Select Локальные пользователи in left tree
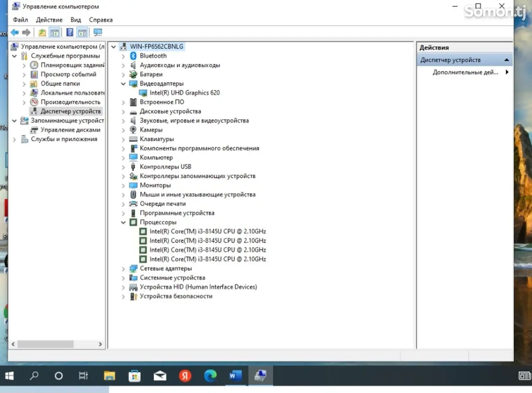This screenshot has height=393, width=532. 72,93
